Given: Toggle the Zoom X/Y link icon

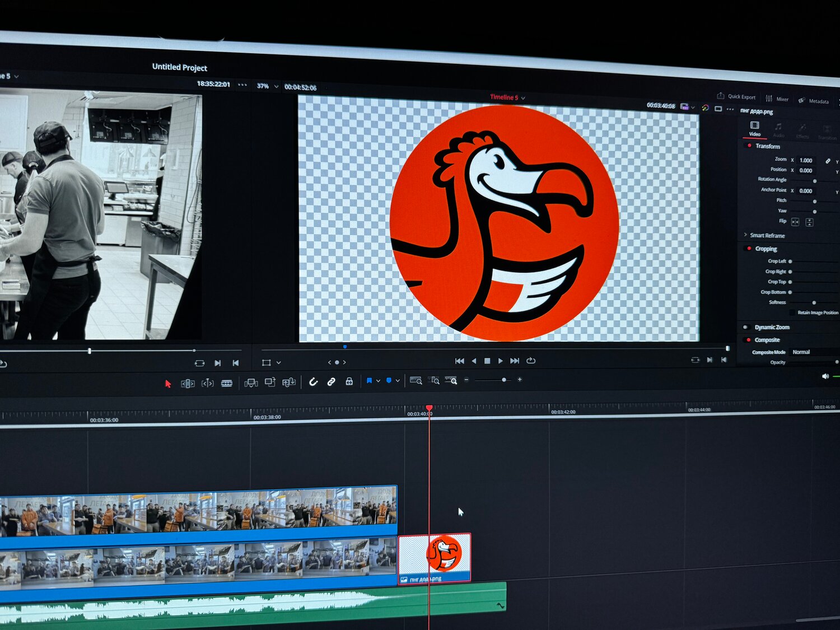Looking at the screenshot, I should 828,161.
